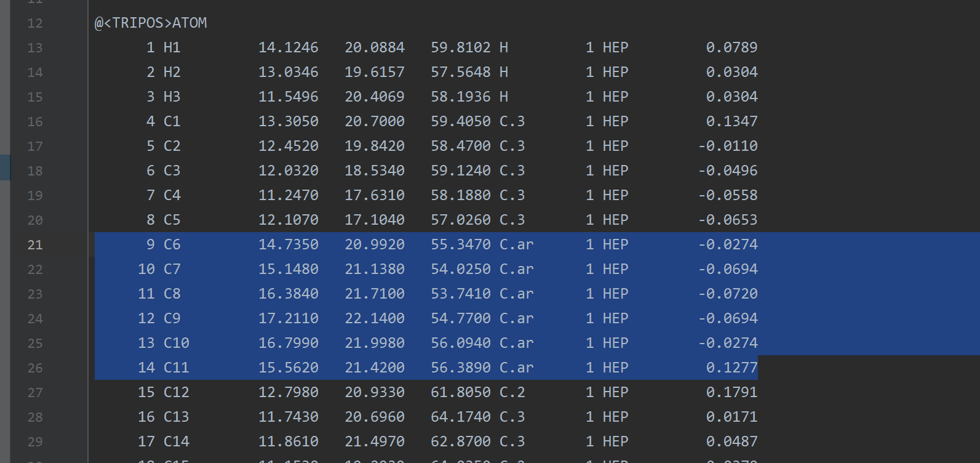Click x-coordinate 12.4520

pyautogui.click(x=289, y=146)
